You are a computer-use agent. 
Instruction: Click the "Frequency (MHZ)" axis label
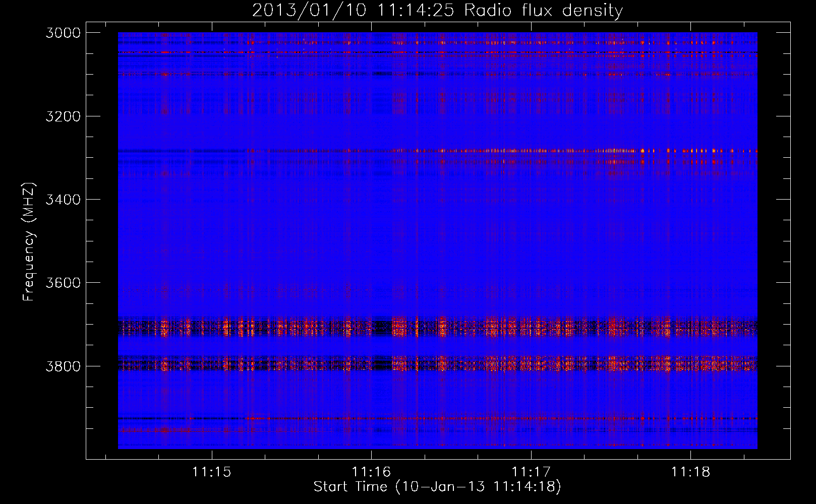29,242
